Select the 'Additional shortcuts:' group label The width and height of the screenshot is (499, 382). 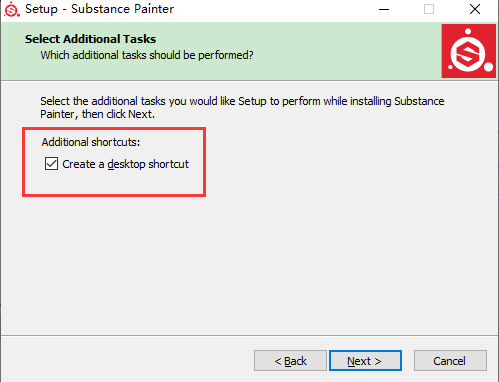(91, 142)
